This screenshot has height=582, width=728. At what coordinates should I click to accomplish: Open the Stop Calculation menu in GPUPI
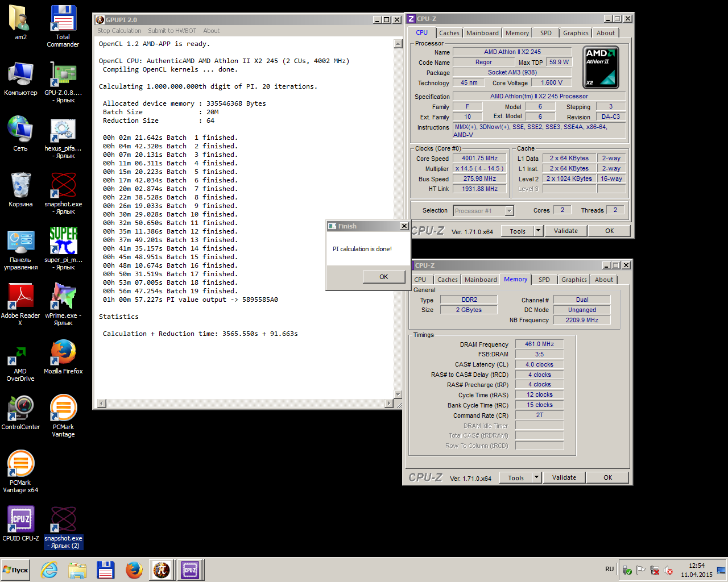click(x=119, y=31)
